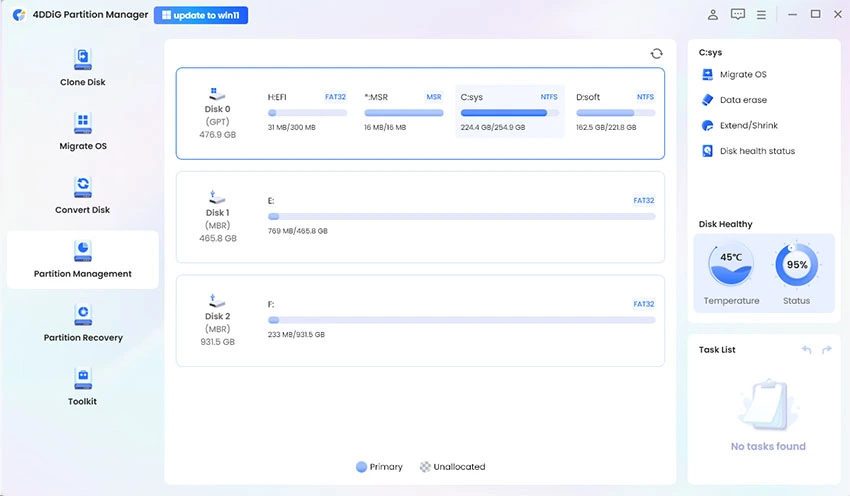
Task: Click the redo task arrow
Action: click(826, 349)
